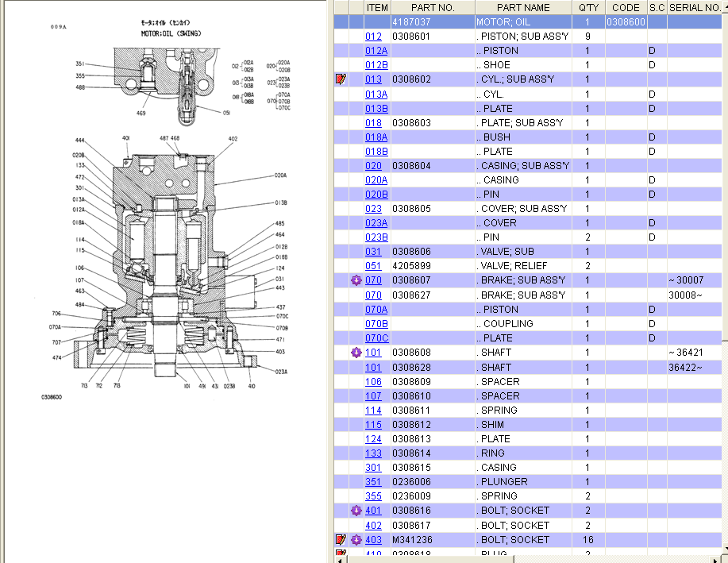Image resolution: width=728 pixels, height=563 pixels.
Task: Click the SERIAL NO. column header
Action: (x=695, y=7)
